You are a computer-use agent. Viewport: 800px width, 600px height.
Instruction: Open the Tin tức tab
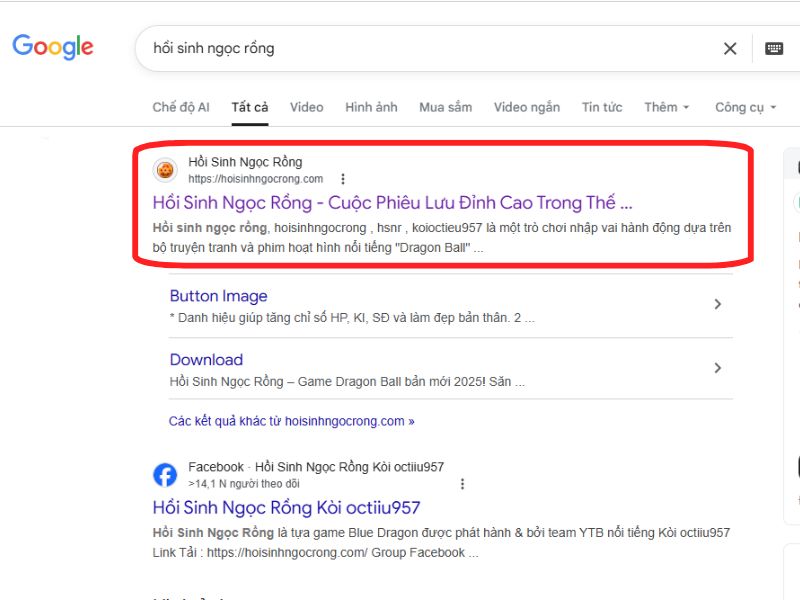[x=601, y=107]
